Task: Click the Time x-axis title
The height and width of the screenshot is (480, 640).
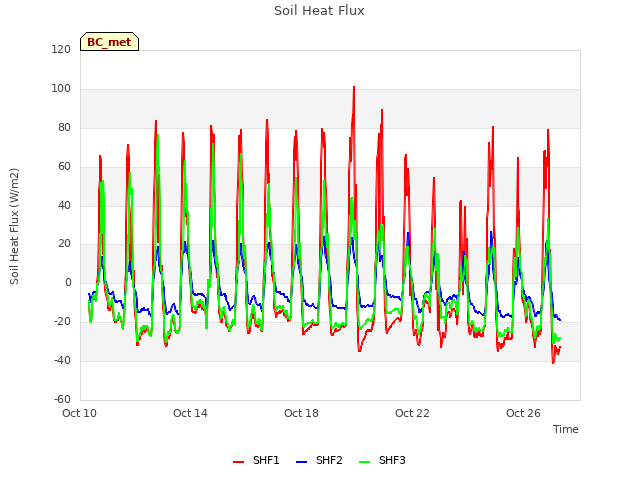Action: tap(566, 429)
